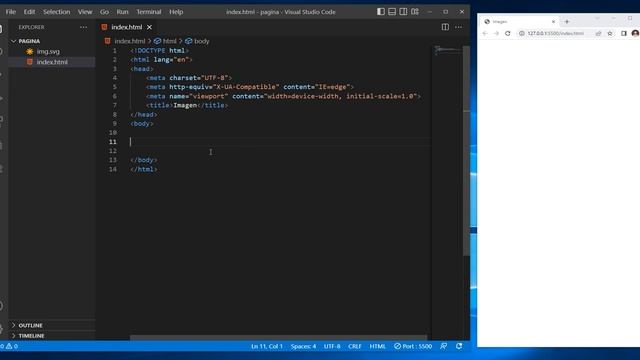This screenshot has height=360, width=640.
Task: Click the feedback icon in status bar
Action: [x=443, y=346]
